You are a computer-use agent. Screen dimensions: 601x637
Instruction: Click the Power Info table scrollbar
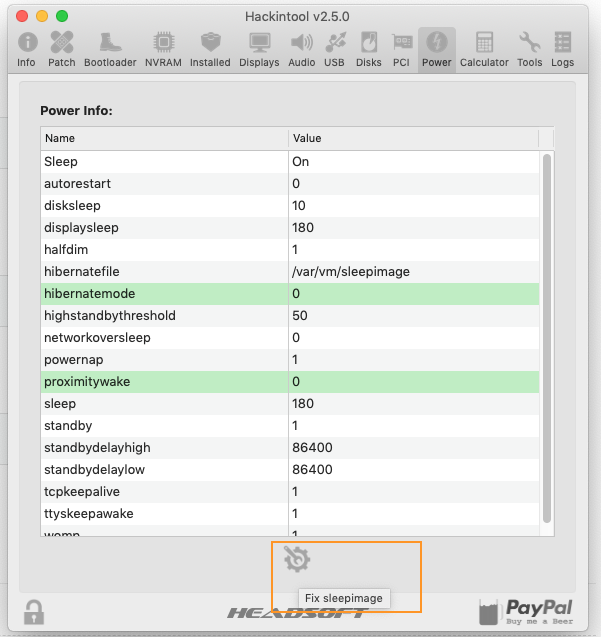coord(547,338)
